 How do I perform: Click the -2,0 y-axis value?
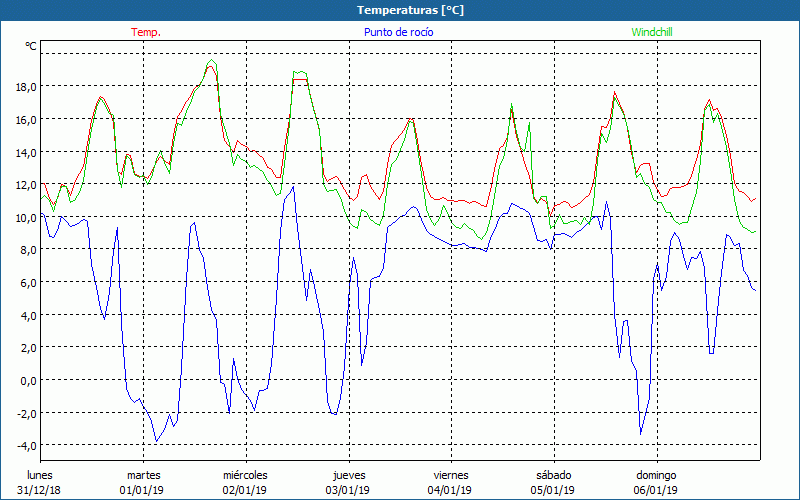27,413
